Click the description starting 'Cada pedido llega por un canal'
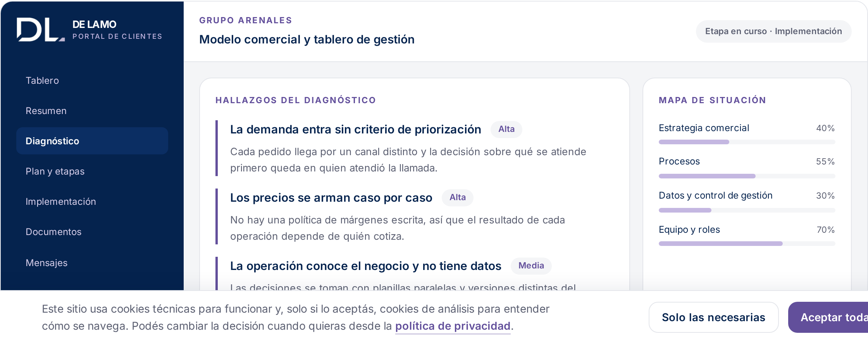 pos(408,160)
